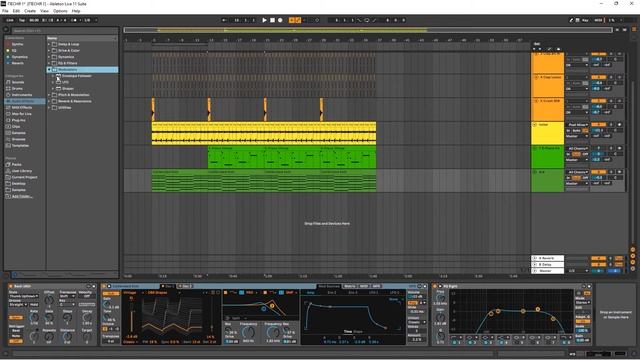
Task: Click the Key map mode button
Action: 585,20
